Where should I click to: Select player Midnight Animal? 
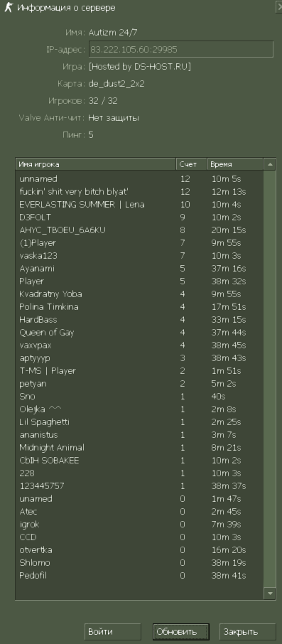(x=139, y=448)
